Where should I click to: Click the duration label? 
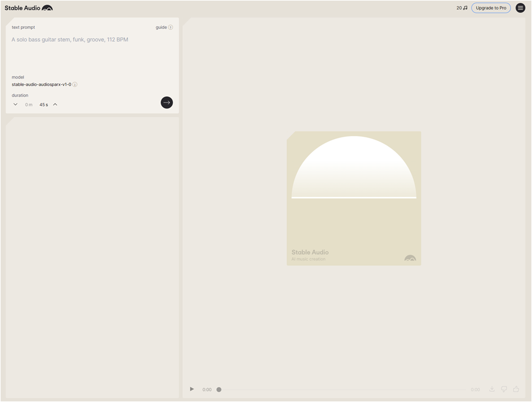[20, 95]
